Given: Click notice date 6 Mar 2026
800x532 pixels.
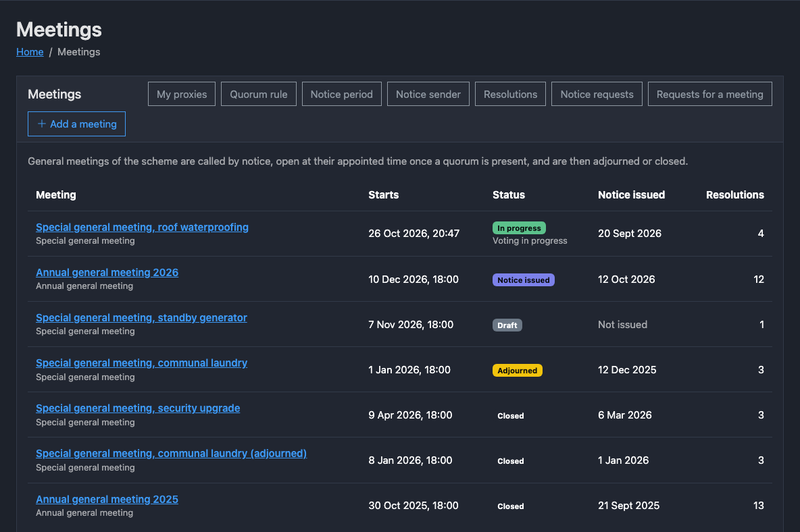Looking at the screenshot, I should tap(625, 415).
